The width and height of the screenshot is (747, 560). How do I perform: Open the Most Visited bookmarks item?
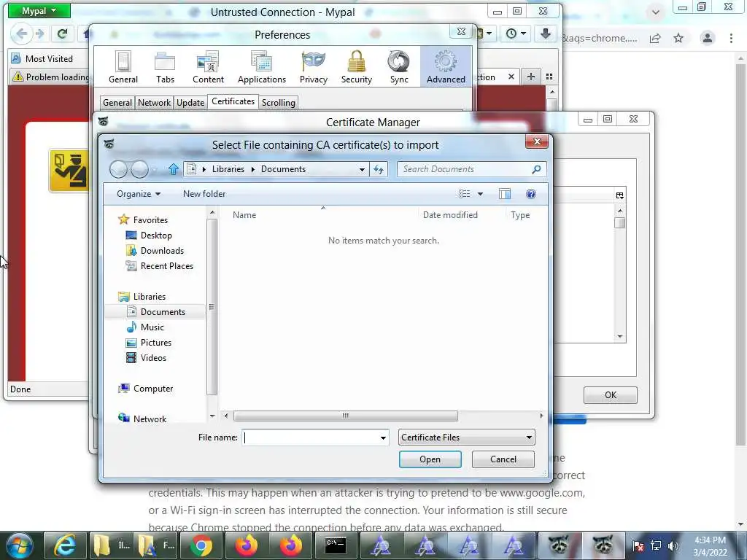(42, 58)
